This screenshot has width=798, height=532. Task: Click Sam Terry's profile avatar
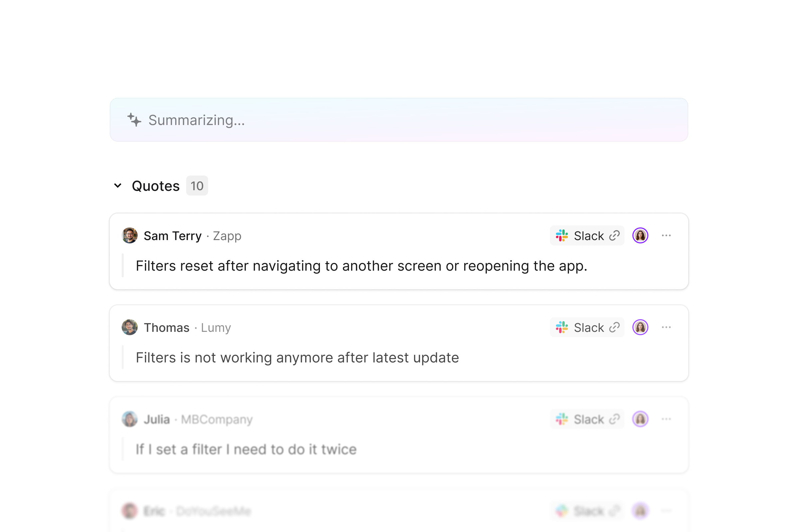pos(130,235)
